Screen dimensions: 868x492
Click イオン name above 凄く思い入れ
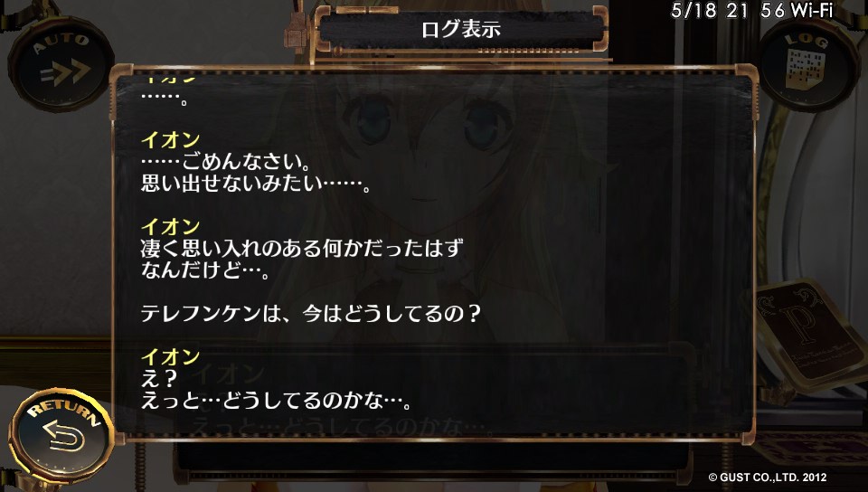pyautogui.click(x=171, y=226)
